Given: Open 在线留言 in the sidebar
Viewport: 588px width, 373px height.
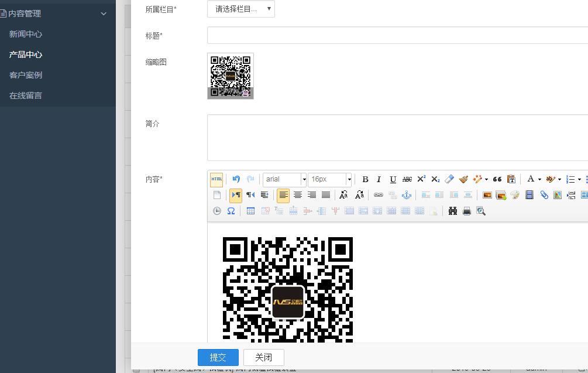Looking at the screenshot, I should point(26,95).
